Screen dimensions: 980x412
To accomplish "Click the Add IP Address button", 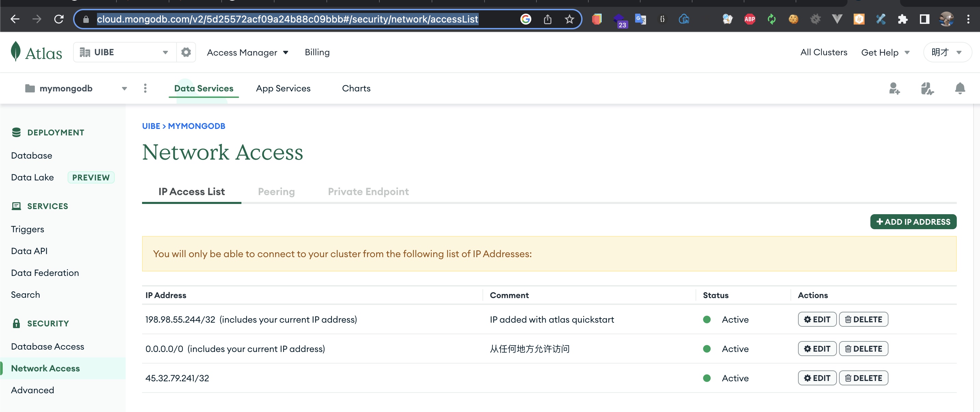I will click(x=913, y=222).
